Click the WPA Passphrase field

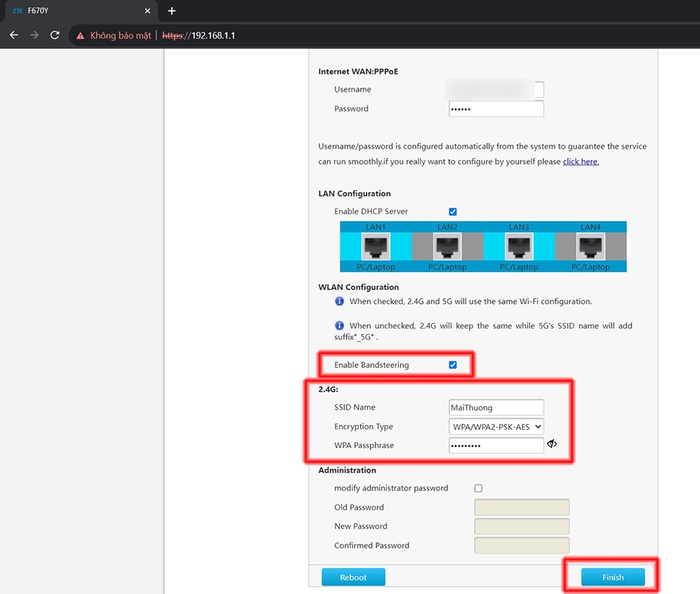click(496, 445)
